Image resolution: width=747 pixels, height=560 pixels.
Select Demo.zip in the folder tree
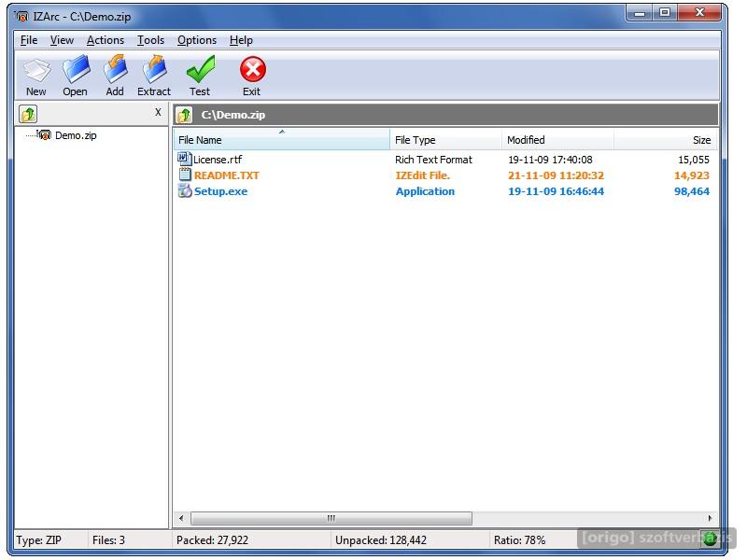coord(76,135)
